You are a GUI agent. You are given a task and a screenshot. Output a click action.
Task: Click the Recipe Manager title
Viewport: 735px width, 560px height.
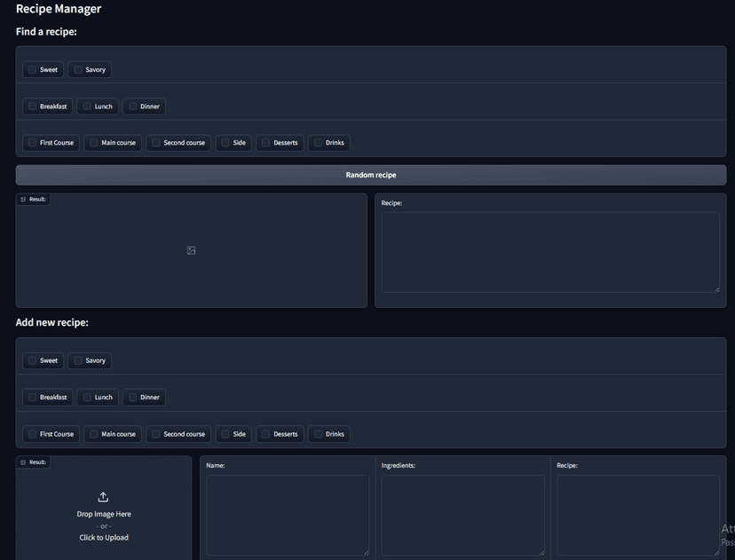click(59, 9)
